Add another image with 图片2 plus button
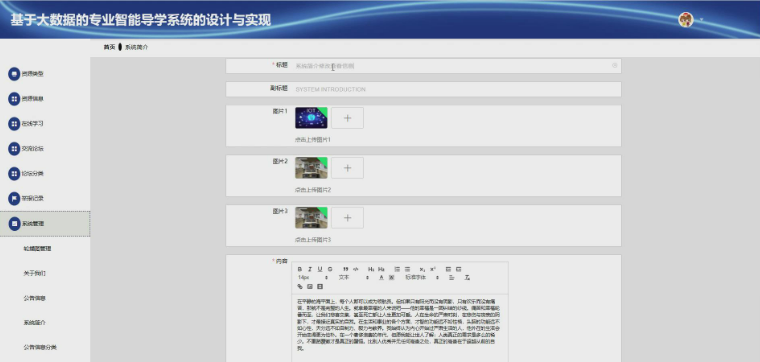This screenshot has height=362, width=760. tap(348, 168)
